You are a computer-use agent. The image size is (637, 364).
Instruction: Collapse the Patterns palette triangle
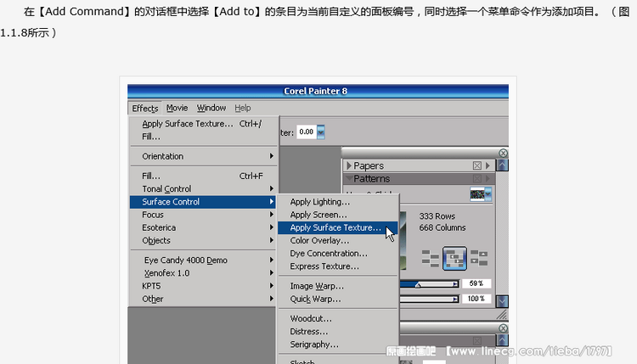point(349,178)
